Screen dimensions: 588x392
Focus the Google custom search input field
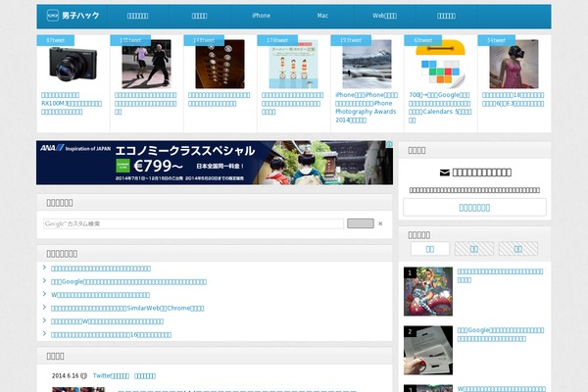click(193, 223)
